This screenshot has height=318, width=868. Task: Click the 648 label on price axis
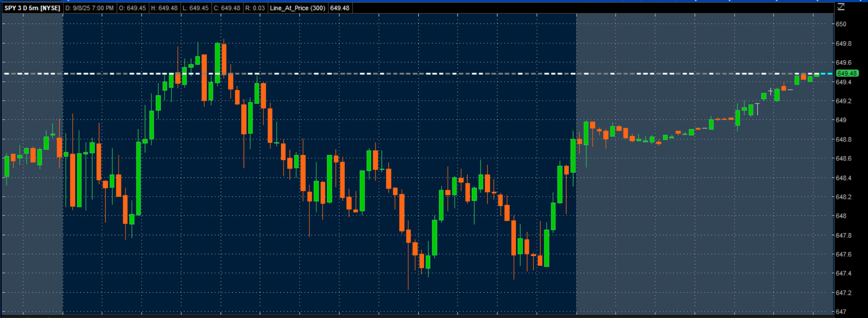click(x=841, y=216)
